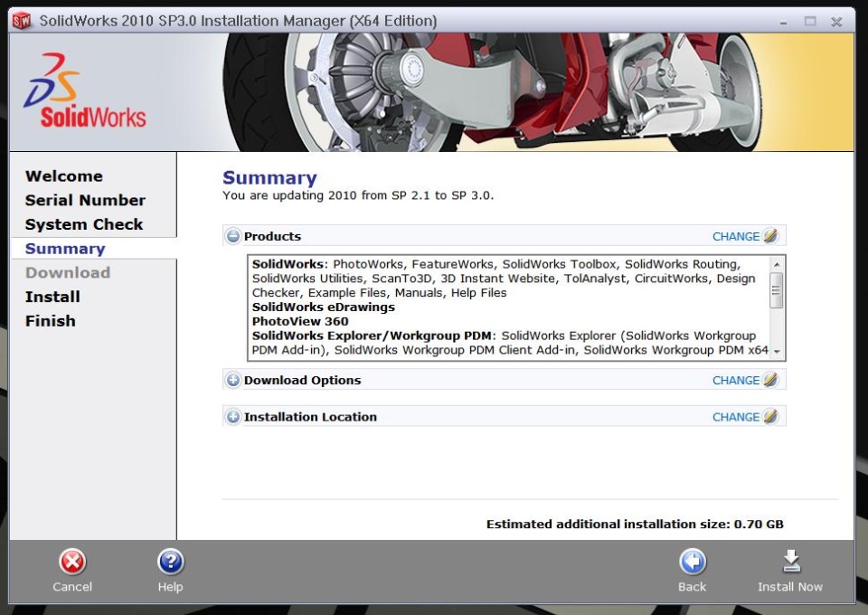Viewport: 868px width, 615px height.
Task: Click the CHANGE link for Download Options
Action: click(x=736, y=380)
